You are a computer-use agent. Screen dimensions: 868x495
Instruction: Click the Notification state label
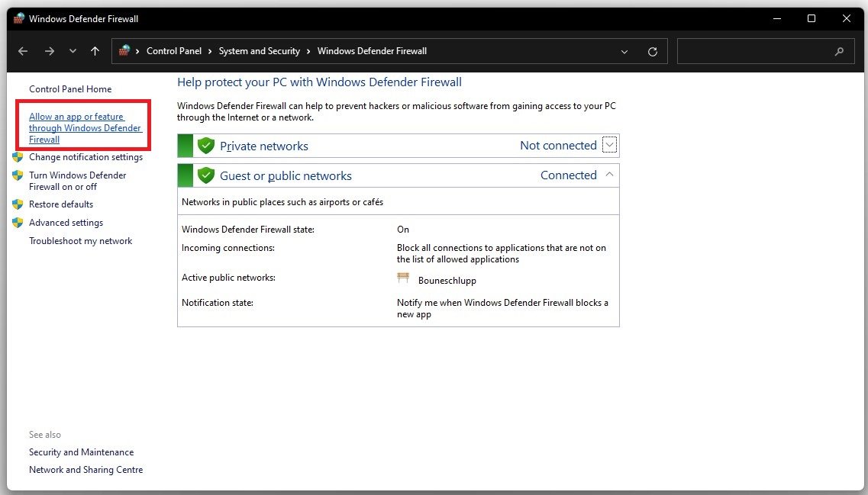(x=218, y=303)
